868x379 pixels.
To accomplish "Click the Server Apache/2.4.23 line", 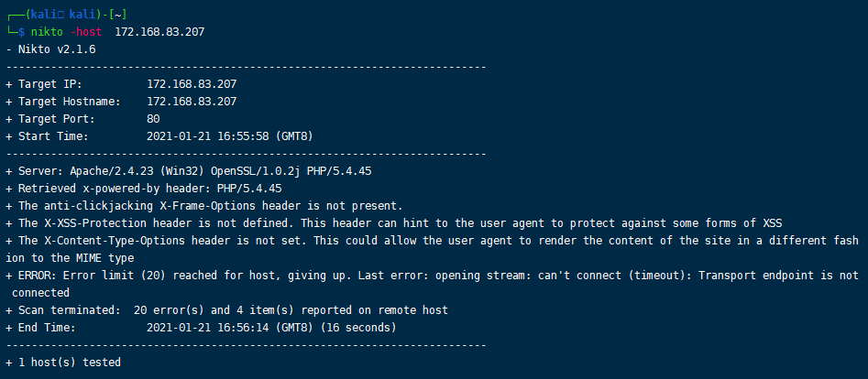I will point(189,171).
